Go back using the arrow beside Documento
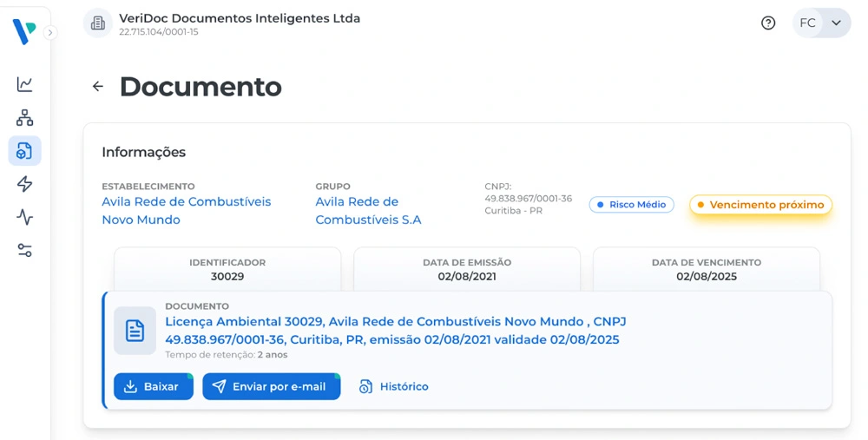The width and height of the screenshot is (868, 440). point(97,87)
